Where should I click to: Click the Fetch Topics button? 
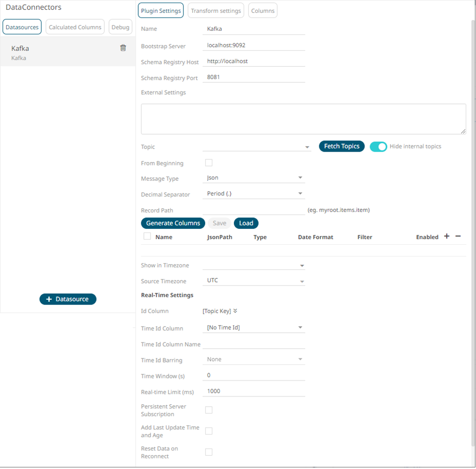(x=341, y=147)
